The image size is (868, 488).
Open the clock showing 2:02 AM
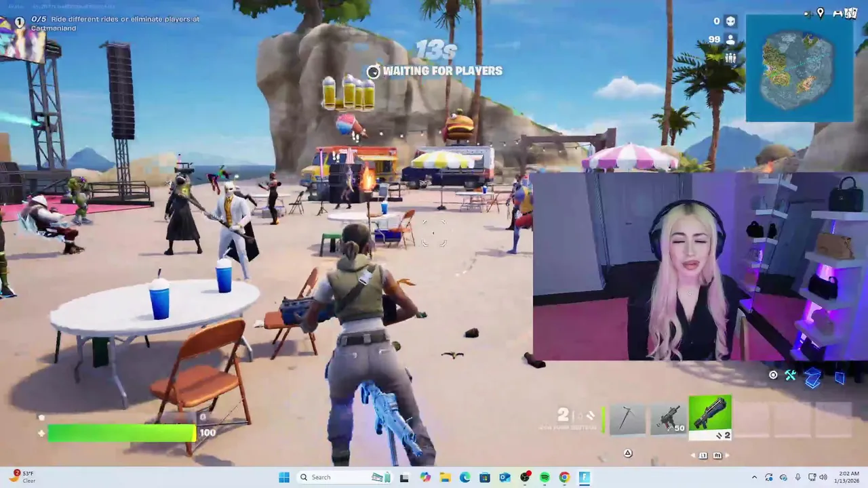tap(846, 477)
